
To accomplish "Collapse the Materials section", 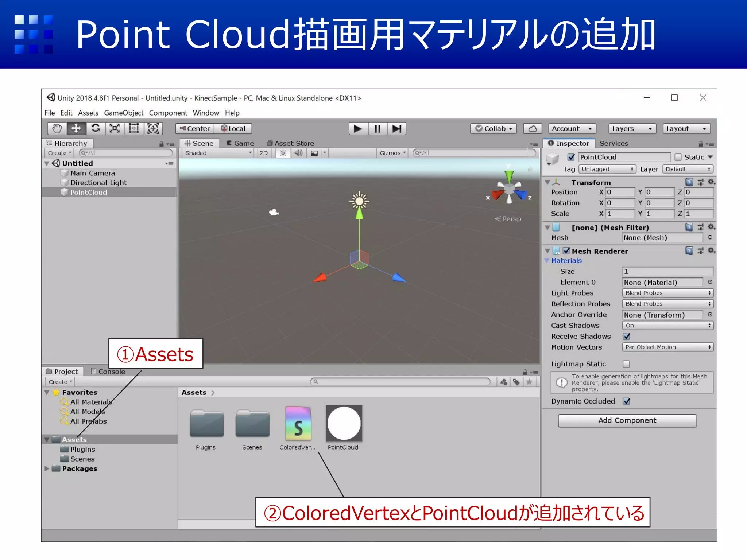I will click(547, 260).
